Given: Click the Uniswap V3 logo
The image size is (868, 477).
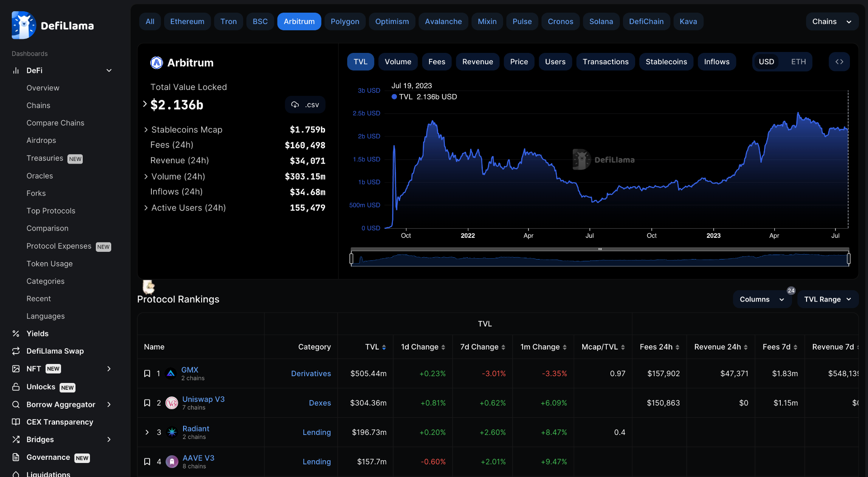Looking at the screenshot, I should coord(172,403).
